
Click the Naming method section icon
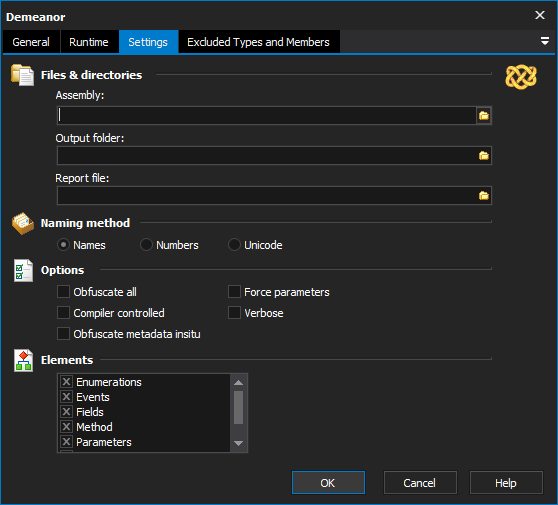(x=23, y=223)
